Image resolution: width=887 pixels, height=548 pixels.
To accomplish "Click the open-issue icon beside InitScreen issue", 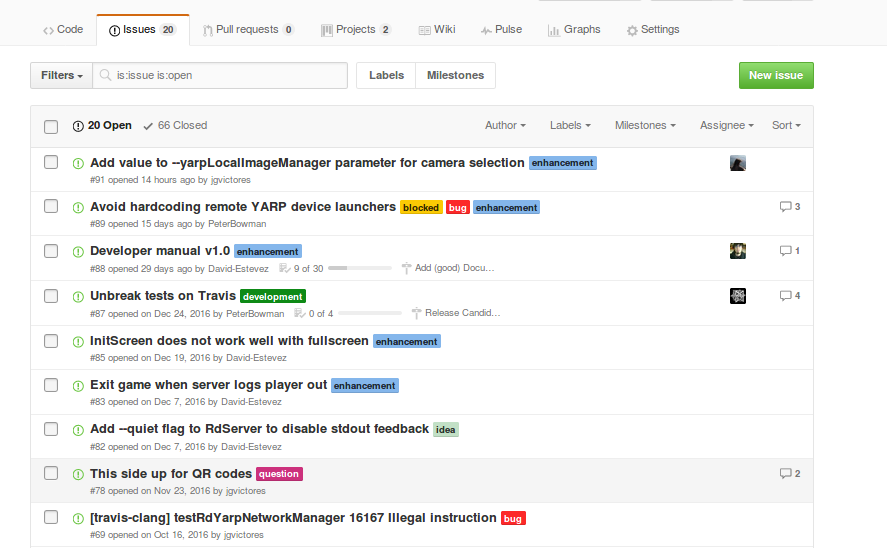I will click(x=78, y=341).
